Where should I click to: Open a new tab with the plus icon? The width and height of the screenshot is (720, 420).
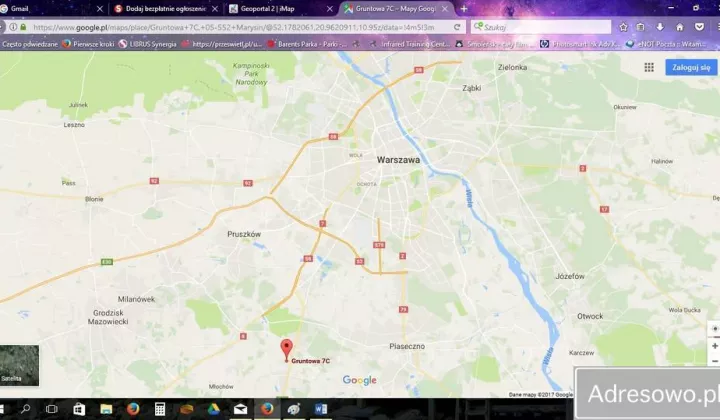(464, 9)
